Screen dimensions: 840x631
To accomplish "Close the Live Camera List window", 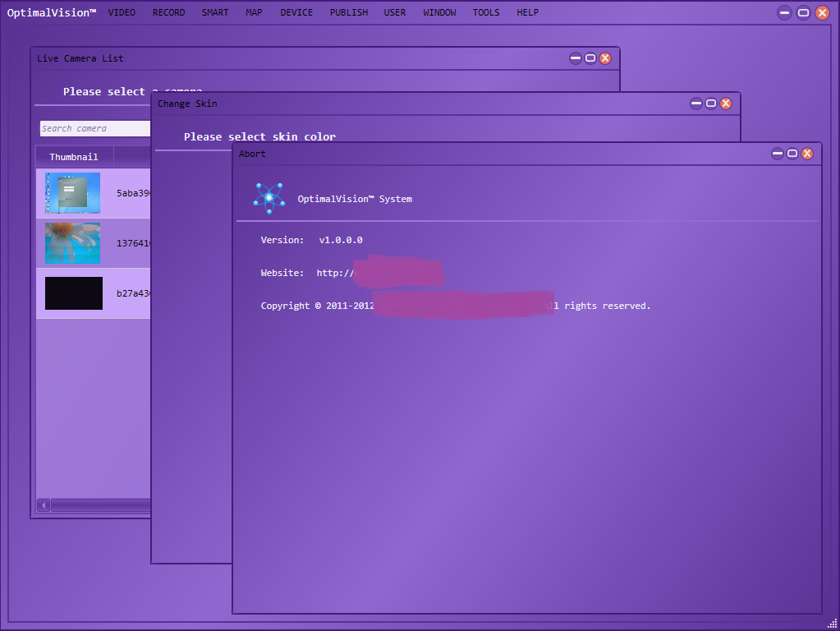I will 605,58.
